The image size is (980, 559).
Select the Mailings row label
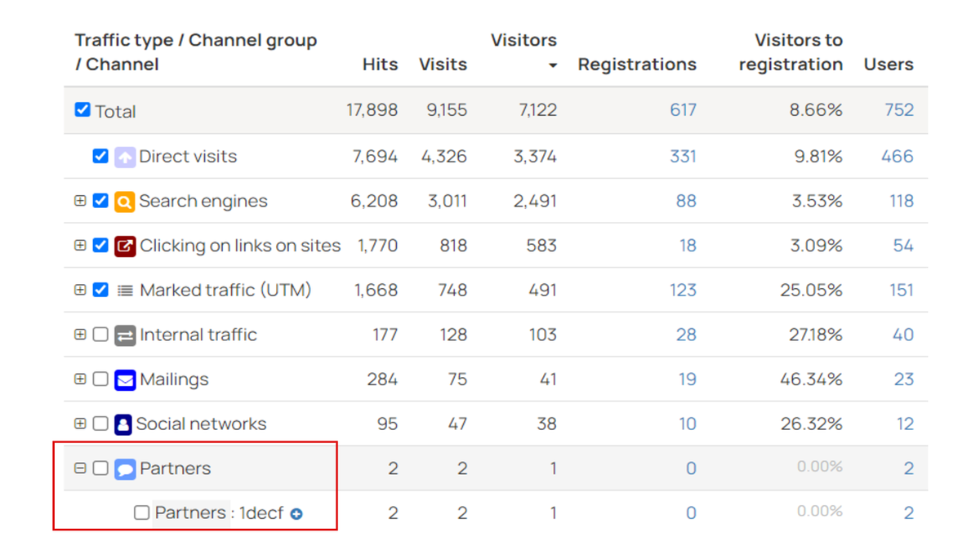(174, 379)
